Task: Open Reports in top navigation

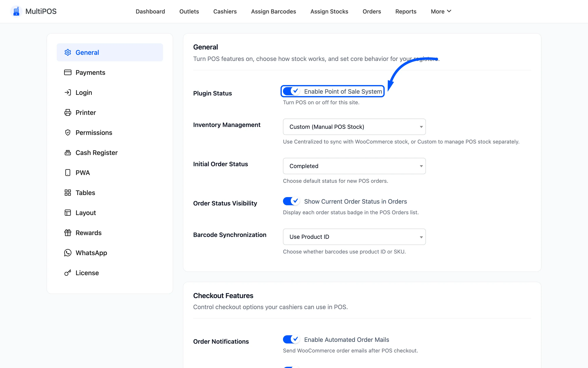Action: [x=406, y=11]
